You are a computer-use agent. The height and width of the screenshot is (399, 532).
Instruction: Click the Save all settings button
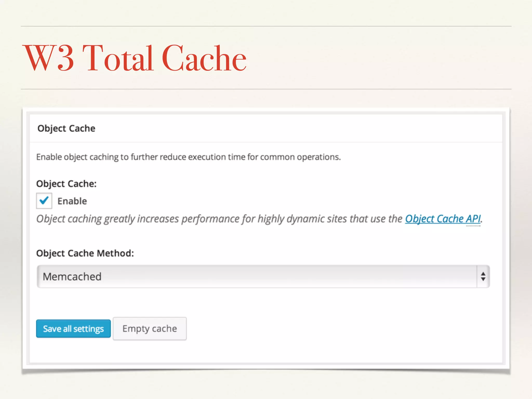74,329
